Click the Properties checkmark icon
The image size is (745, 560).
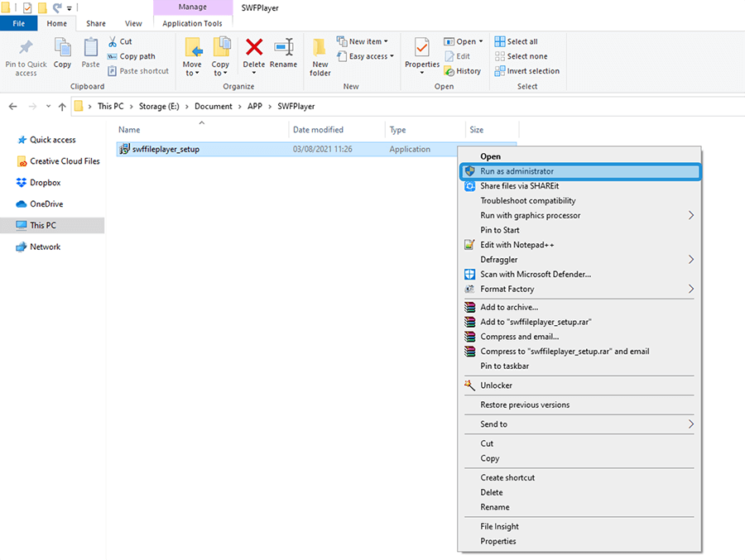click(422, 47)
